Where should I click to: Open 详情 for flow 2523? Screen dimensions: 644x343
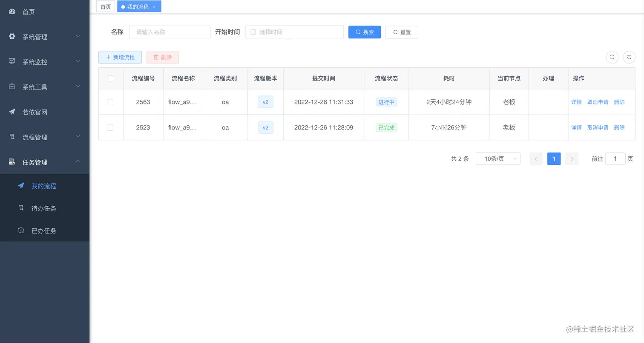coord(576,127)
